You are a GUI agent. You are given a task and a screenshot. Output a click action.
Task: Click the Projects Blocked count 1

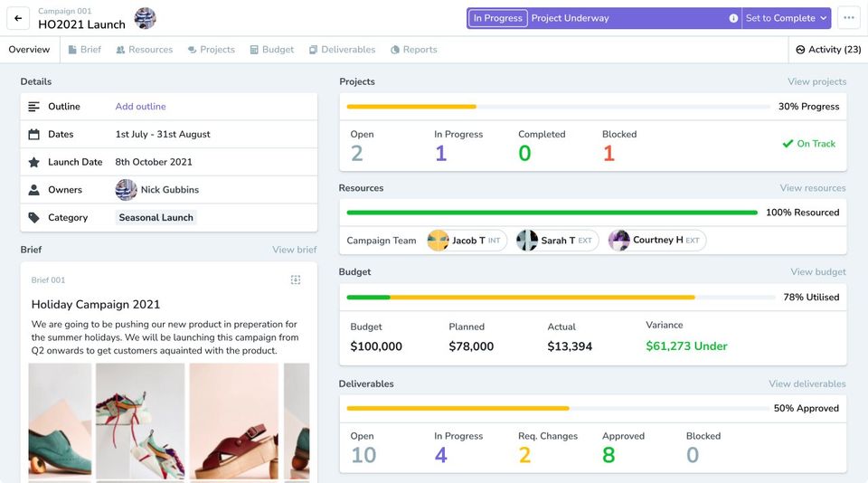(609, 154)
